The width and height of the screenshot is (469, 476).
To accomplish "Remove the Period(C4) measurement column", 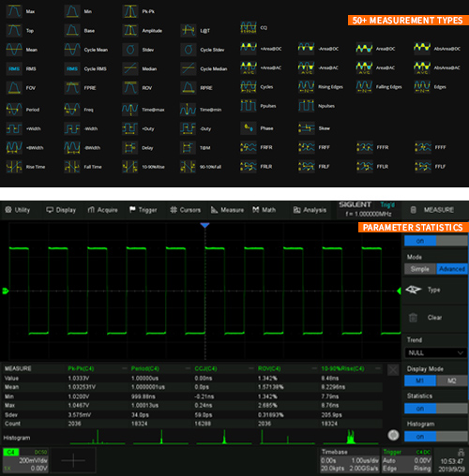I will (x=188, y=368).
